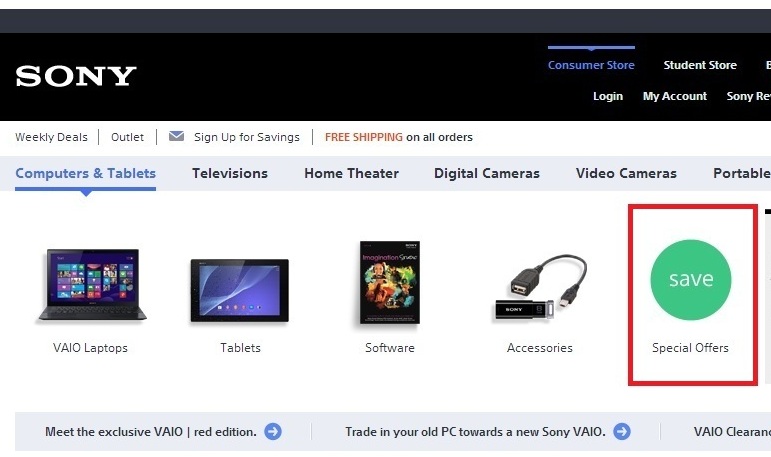Go to the Home Theater category
This screenshot has height=457, width=771.
click(351, 173)
